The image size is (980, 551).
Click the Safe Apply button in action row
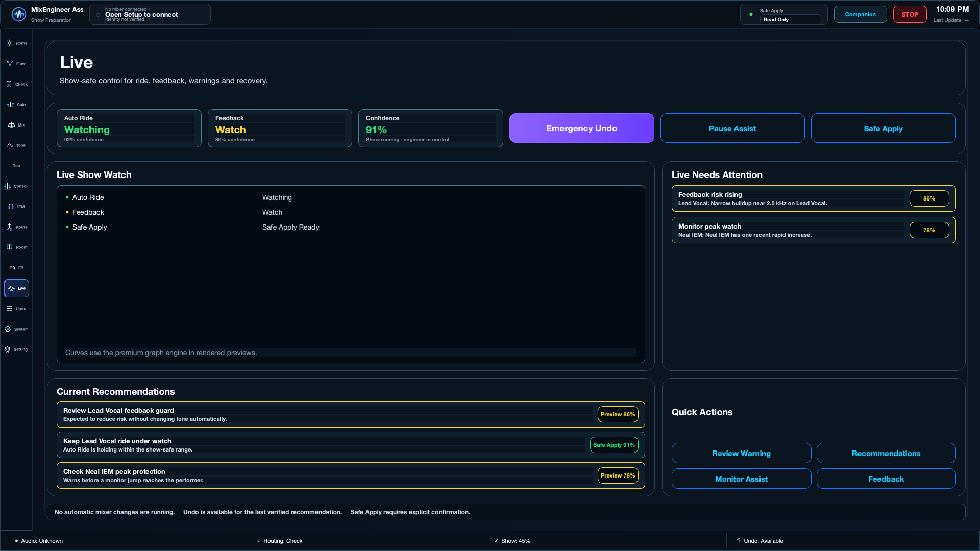pyautogui.click(x=883, y=128)
